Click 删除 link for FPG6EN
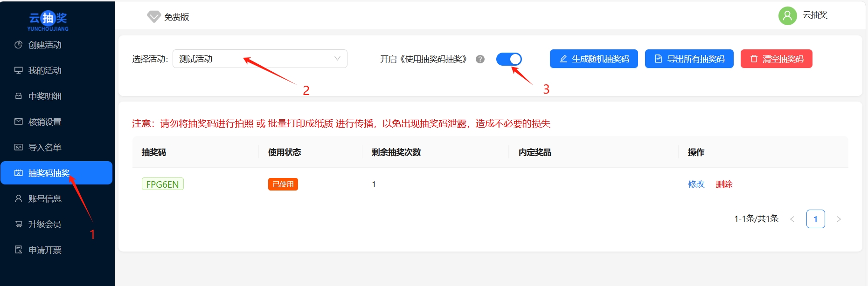The image size is (868, 286). (x=724, y=184)
